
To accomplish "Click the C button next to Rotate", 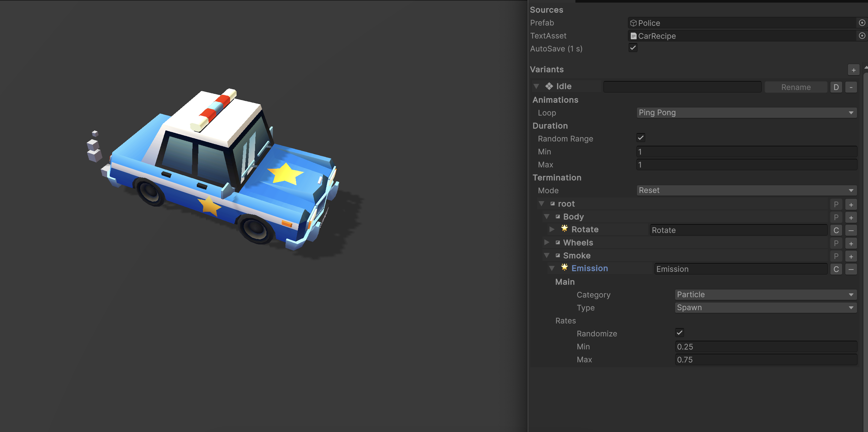I will point(836,230).
